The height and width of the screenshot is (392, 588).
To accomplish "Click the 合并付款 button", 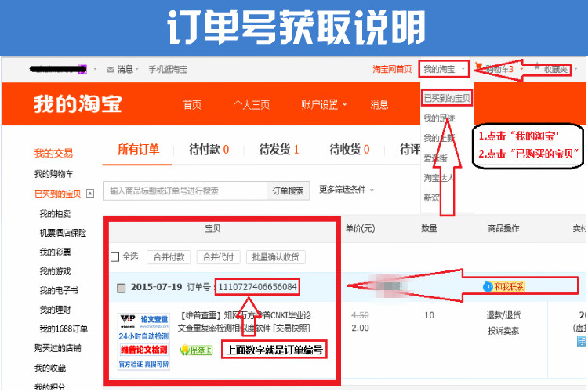I will point(169,257).
